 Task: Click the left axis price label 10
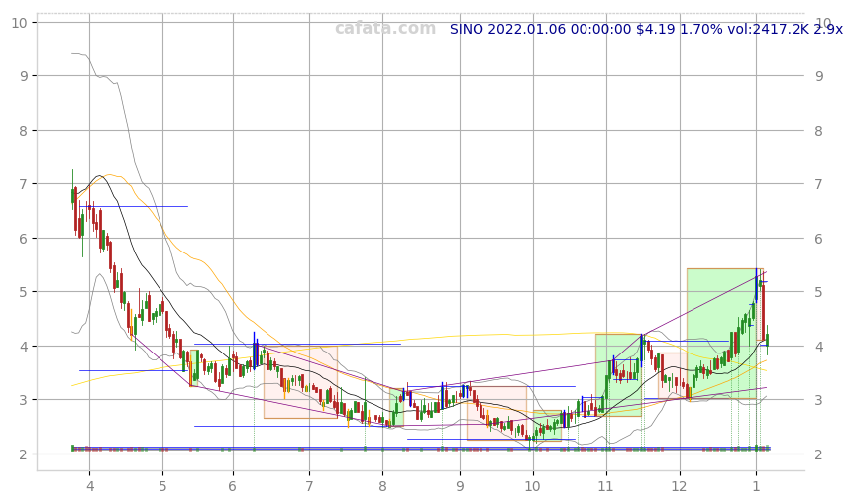pos(20,23)
